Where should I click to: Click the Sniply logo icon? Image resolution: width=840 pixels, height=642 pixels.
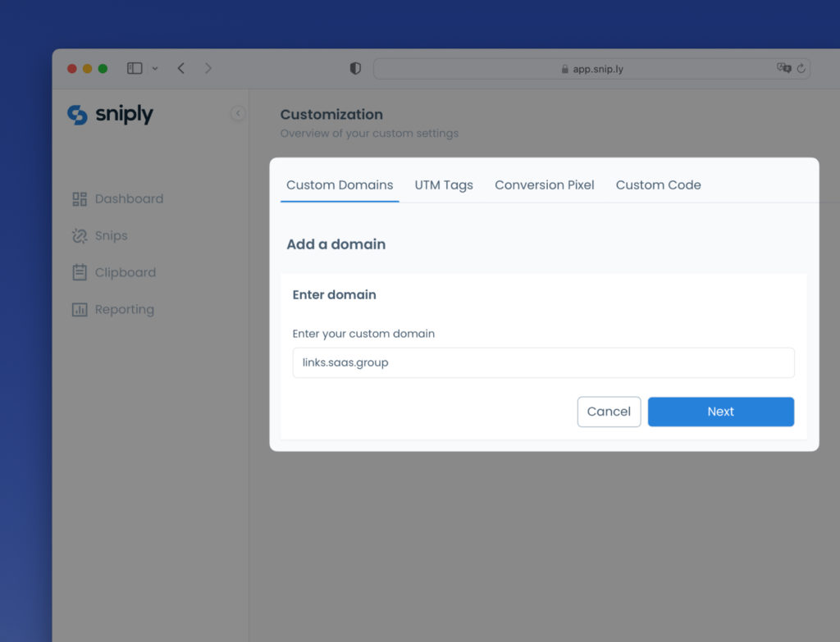(77, 115)
